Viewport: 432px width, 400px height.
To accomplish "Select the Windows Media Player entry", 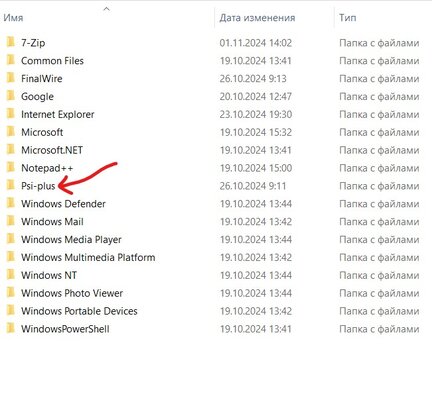I will [x=71, y=239].
